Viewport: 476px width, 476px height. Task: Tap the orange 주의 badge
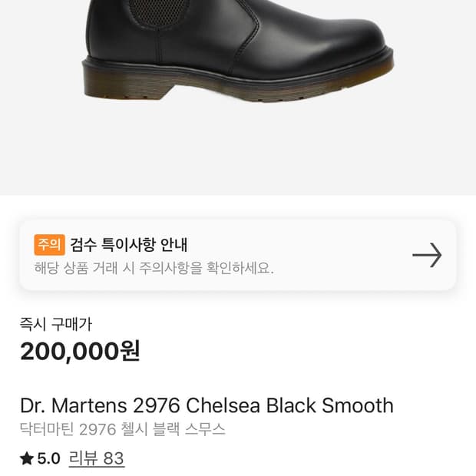tap(49, 245)
